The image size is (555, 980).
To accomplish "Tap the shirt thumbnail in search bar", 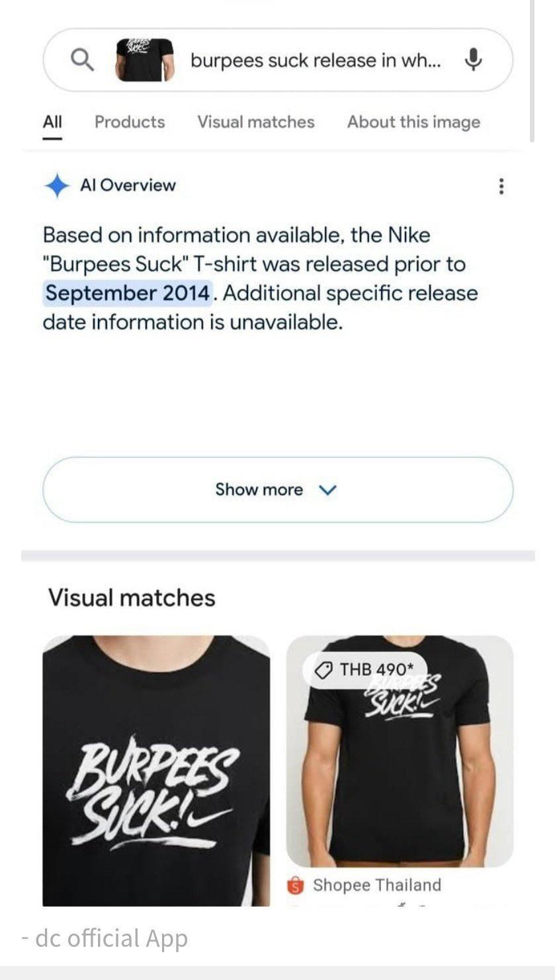I will [144, 60].
